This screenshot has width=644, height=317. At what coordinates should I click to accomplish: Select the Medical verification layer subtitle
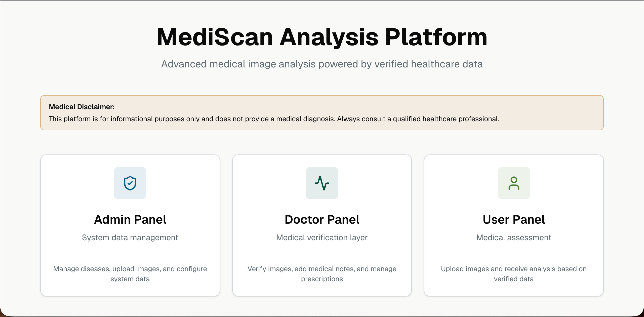322,237
